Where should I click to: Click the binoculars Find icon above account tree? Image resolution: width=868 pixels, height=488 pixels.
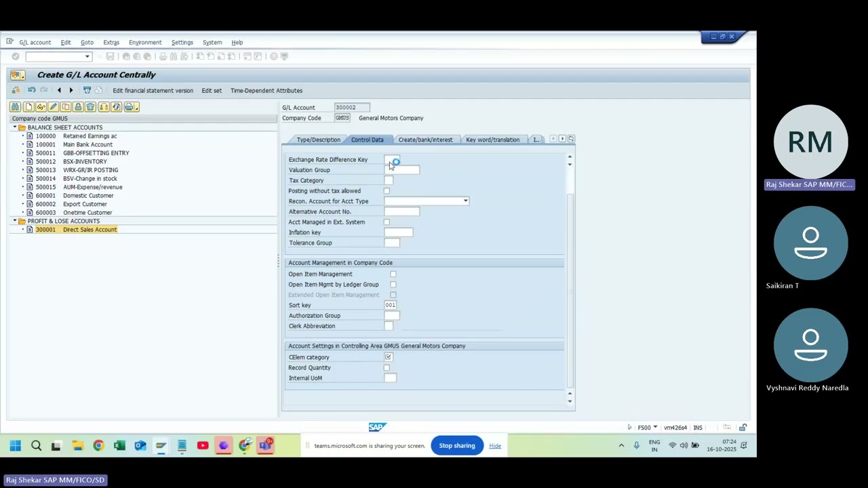[x=15, y=107]
